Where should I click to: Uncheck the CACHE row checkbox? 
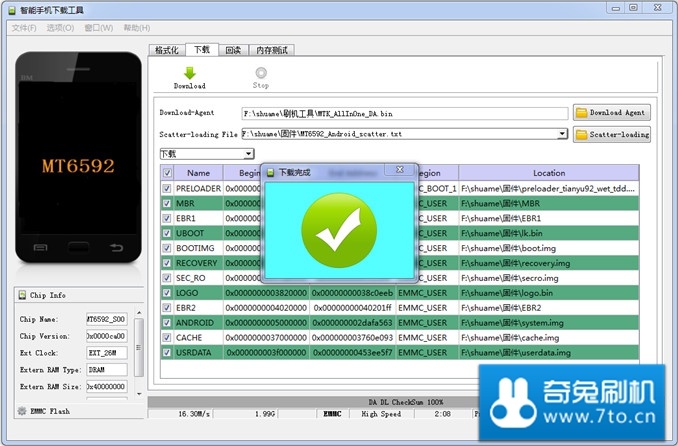point(167,338)
